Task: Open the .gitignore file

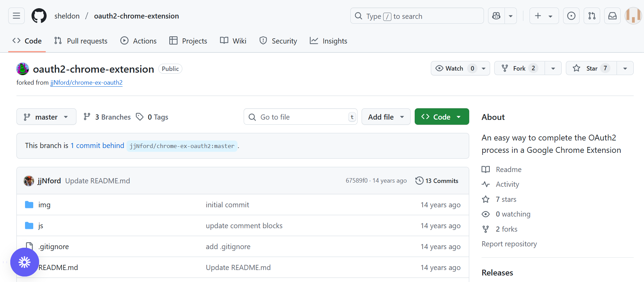Action: point(54,247)
